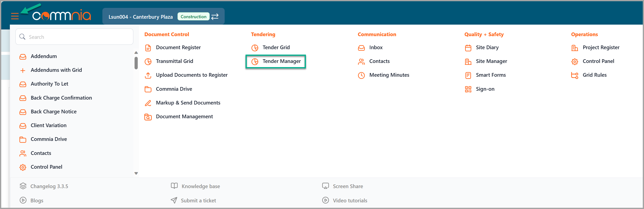
Task: Click the Markup & Send Documents pencil icon
Action: coord(148,103)
